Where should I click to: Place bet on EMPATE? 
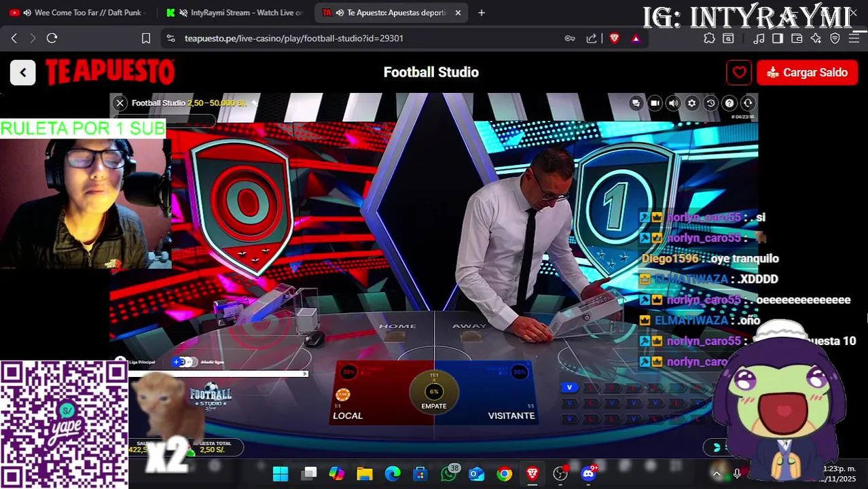coord(434,391)
